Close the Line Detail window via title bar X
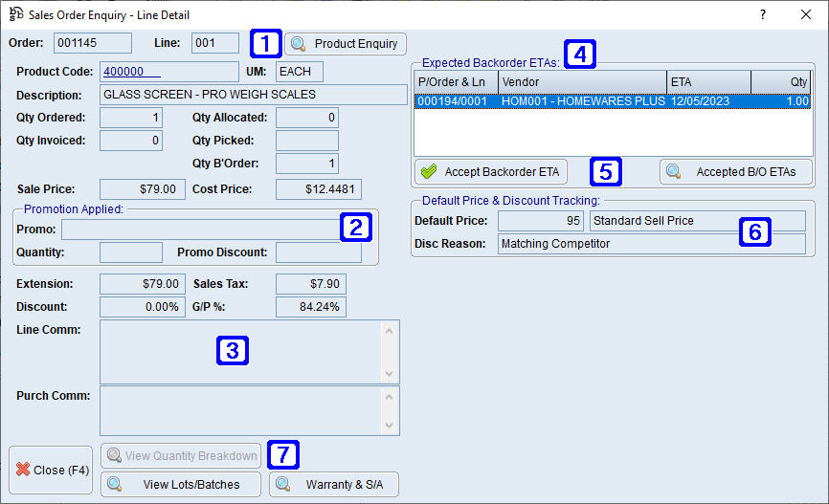This screenshot has width=829, height=504. pos(806,14)
